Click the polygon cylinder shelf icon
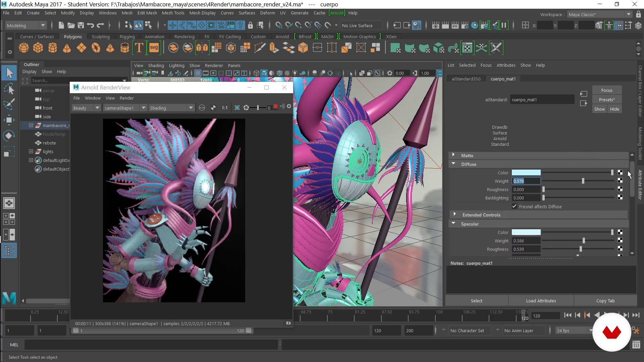This screenshot has width=644, height=362. [x=53, y=48]
